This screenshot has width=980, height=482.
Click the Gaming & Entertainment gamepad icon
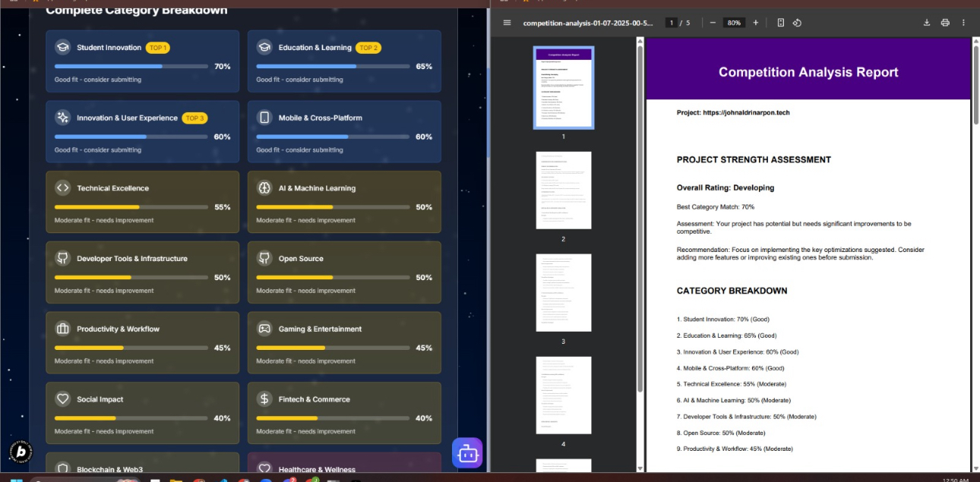point(264,329)
